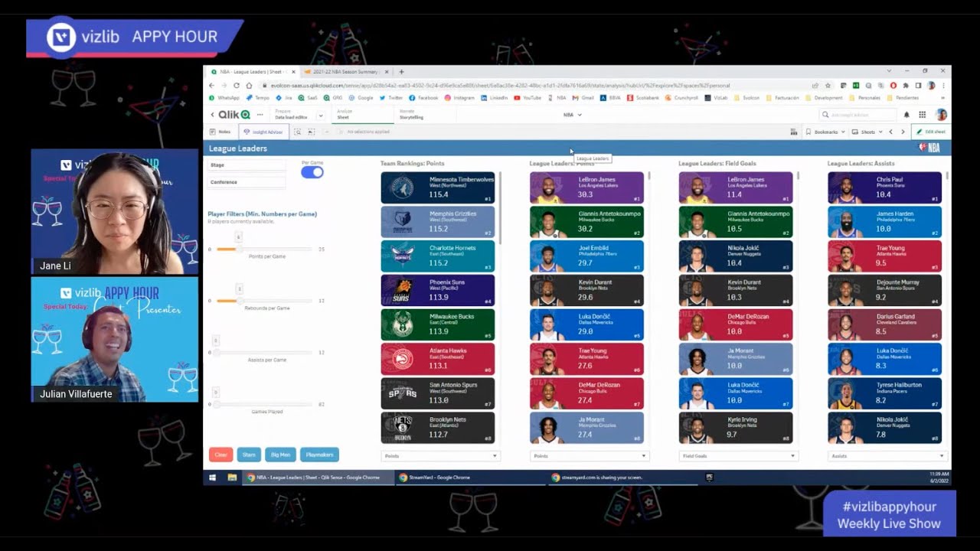Switch to 2021-22 NBA Season Summary tab

coord(346,72)
